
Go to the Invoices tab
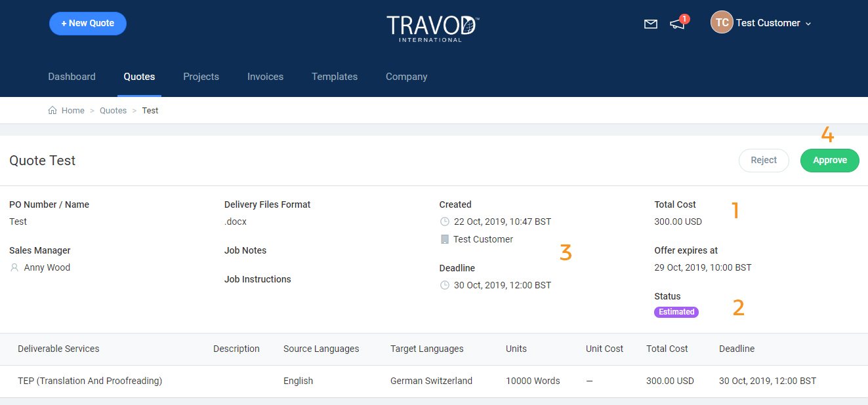[265, 77]
